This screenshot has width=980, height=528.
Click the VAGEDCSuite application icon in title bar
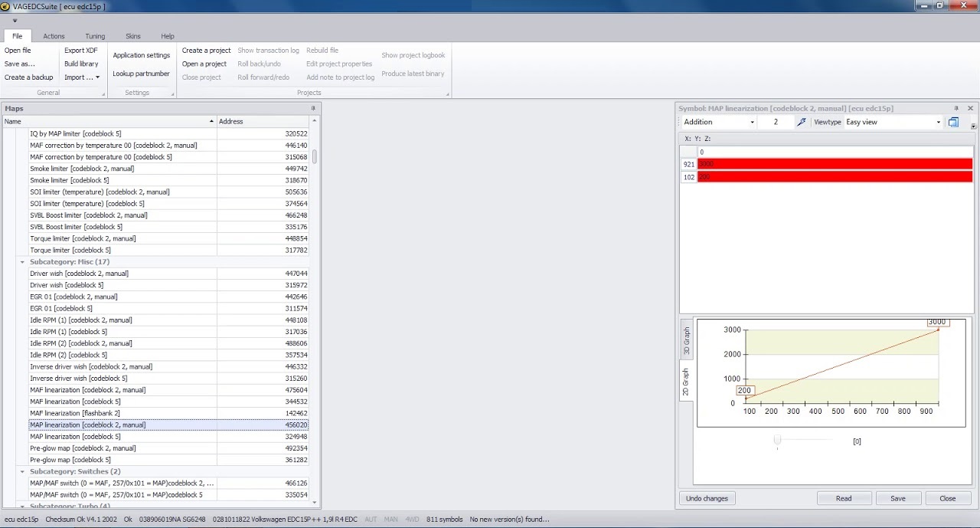click(x=5, y=6)
